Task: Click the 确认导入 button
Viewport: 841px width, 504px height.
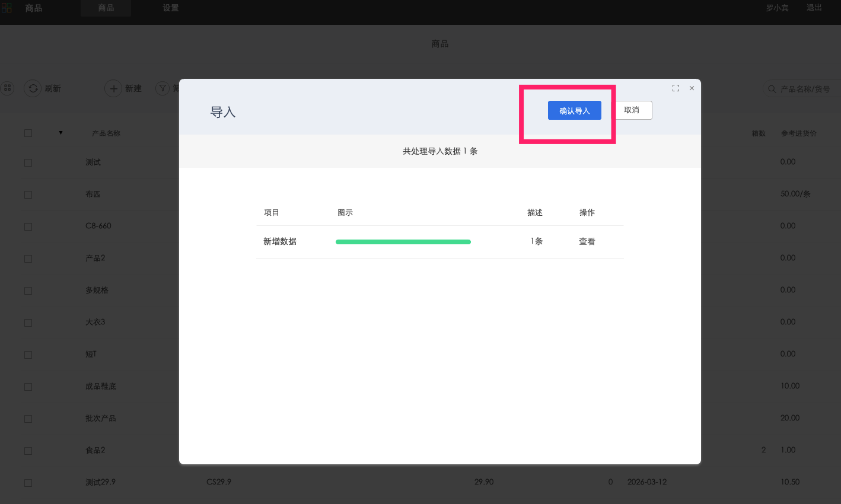Action: point(574,110)
